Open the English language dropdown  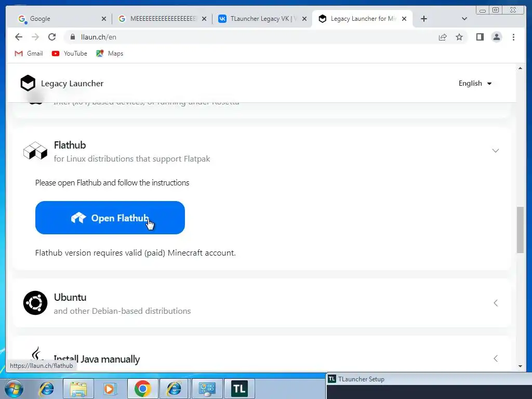point(475,84)
